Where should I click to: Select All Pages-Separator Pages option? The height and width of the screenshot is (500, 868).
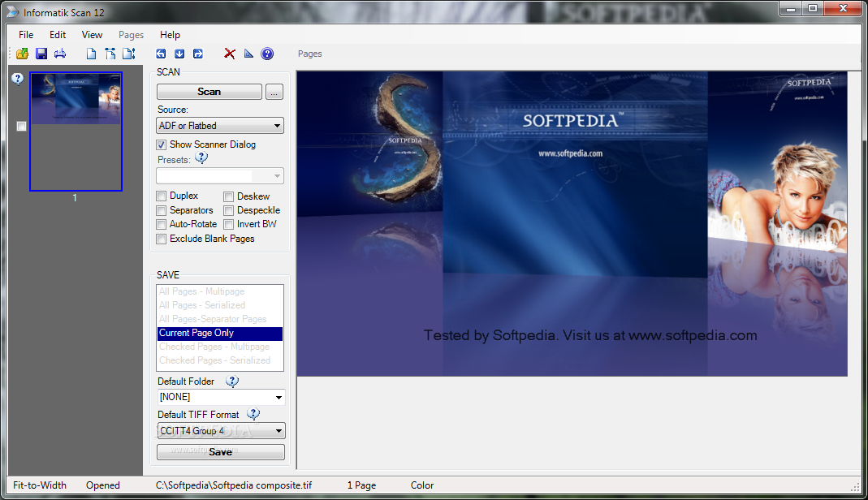click(220, 319)
